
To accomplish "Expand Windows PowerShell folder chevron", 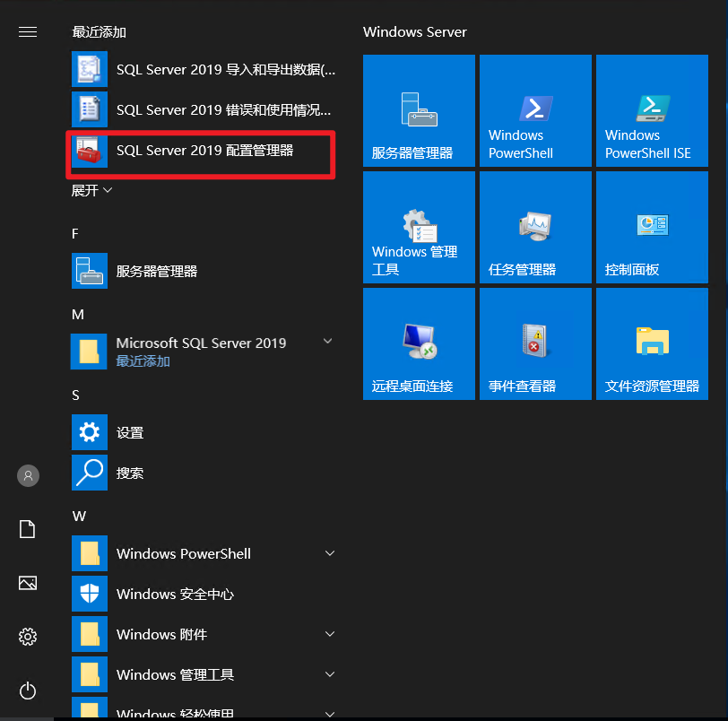I will click(x=330, y=553).
